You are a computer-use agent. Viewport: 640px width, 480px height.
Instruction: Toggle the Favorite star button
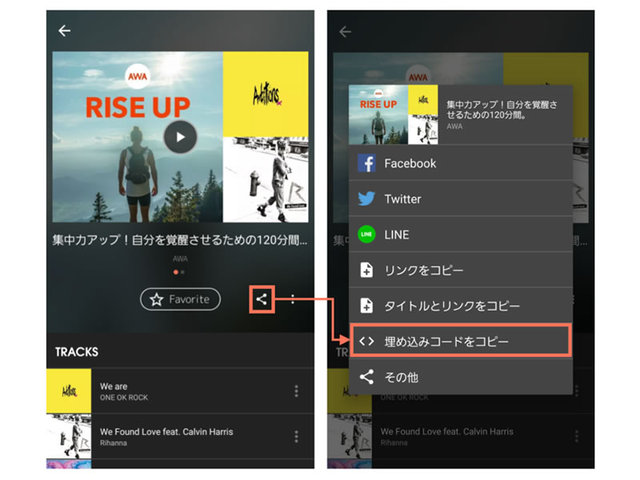click(180, 300)
